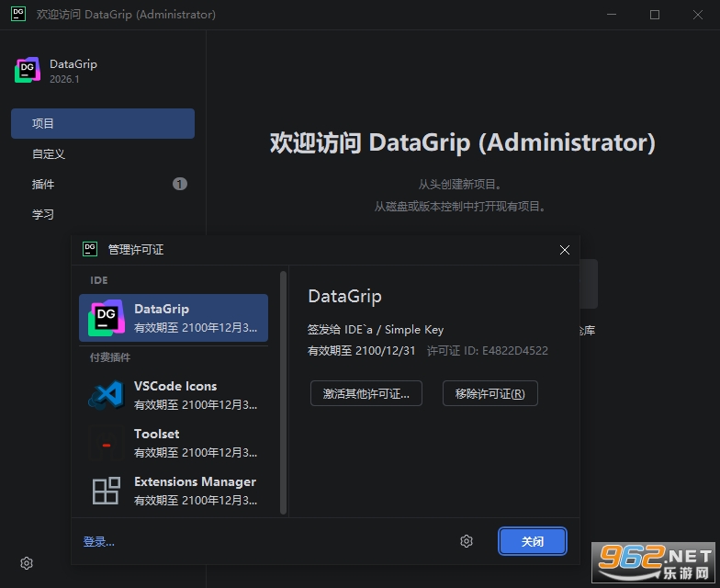Go to the 学习 tab
The height and width of the screenshot is (588, 720).
tap(103, 215)
